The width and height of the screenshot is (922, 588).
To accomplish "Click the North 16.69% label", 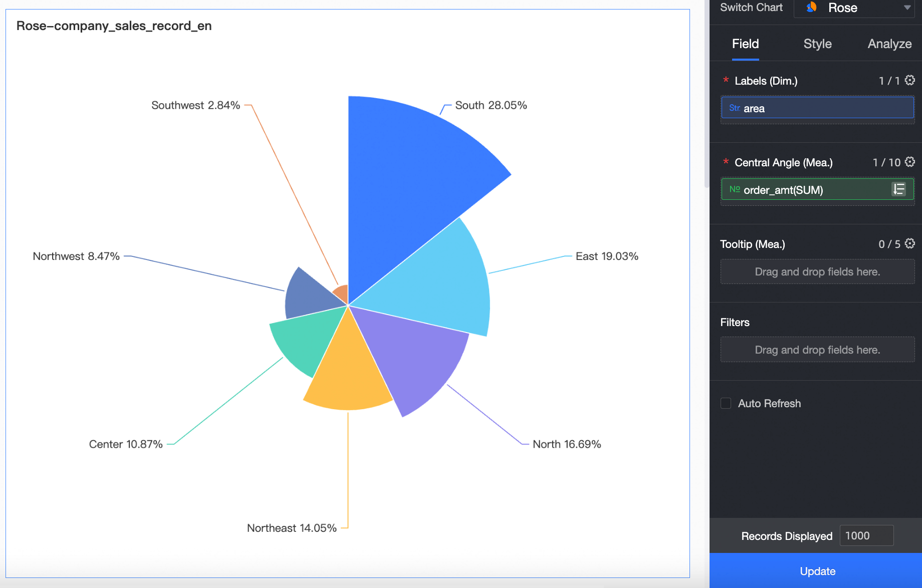I will 567,444.
